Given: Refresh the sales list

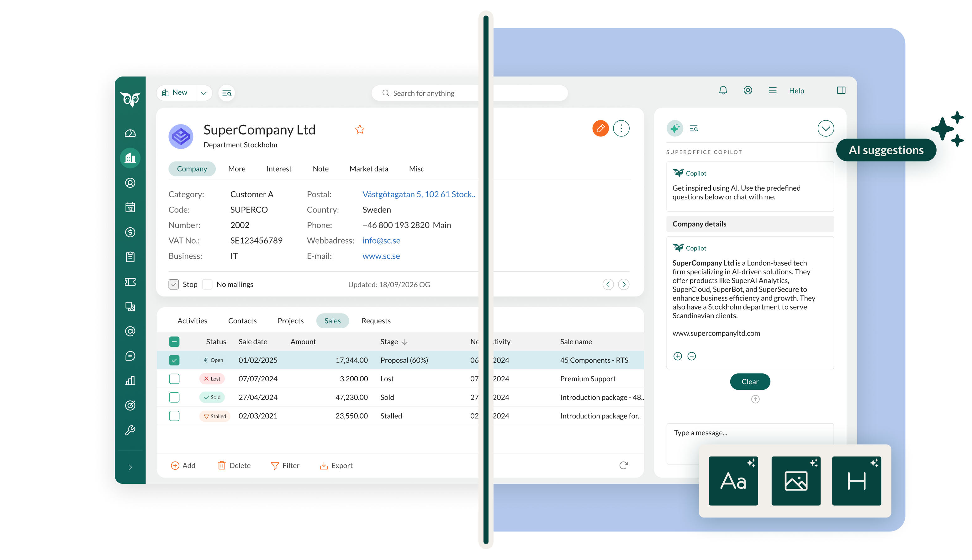Looking at the screenshot, I should [623, 465].
